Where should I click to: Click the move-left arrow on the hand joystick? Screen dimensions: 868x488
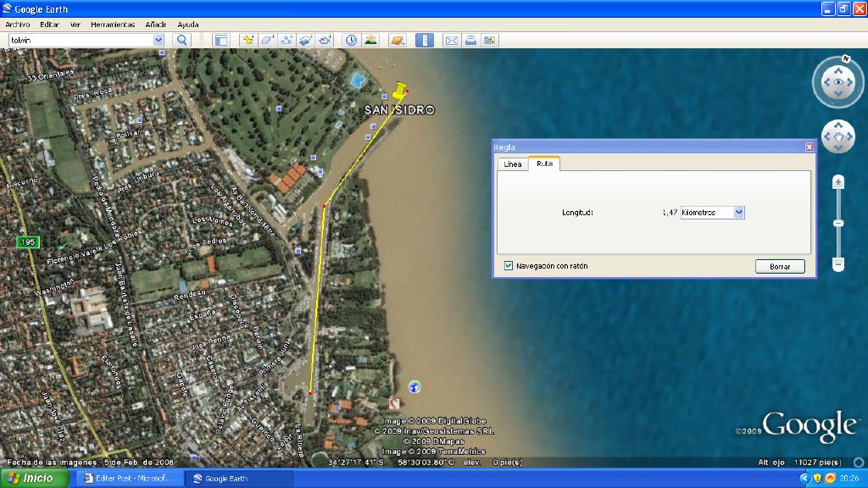tap(826, 136)
